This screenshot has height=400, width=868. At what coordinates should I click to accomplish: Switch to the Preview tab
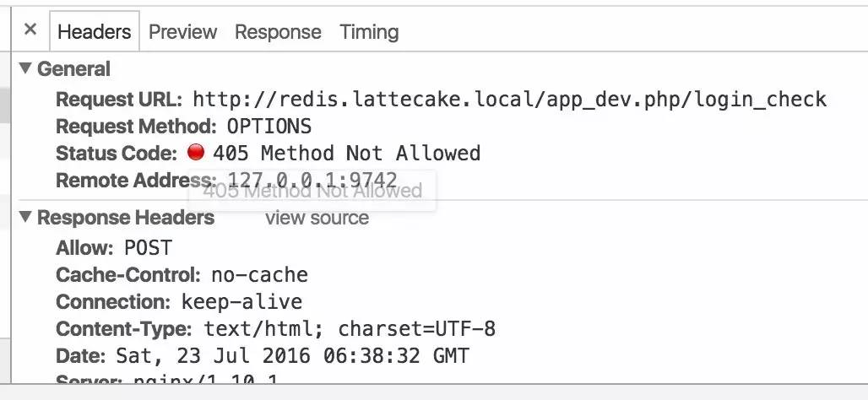pyautogui.click(x=182, y=32)
